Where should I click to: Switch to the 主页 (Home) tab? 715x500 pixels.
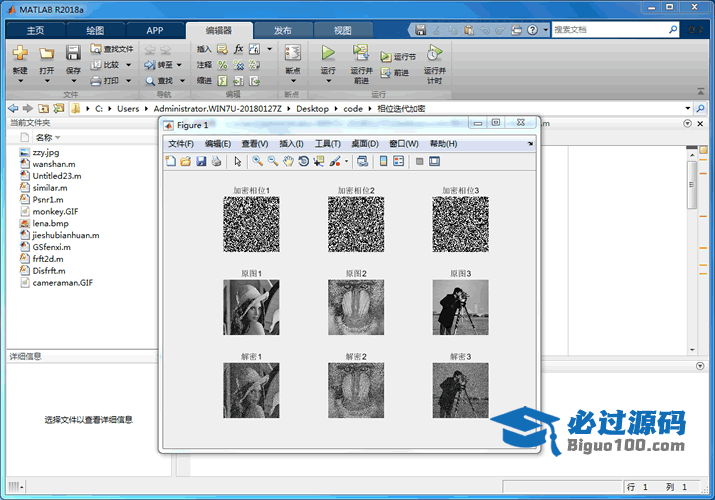click(x=35, y=31)
